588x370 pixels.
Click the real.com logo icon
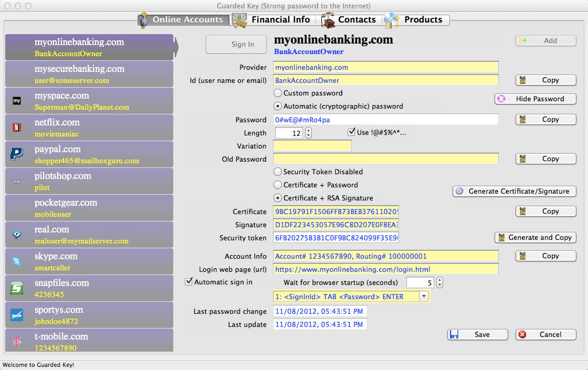click(x=17, y=235)
